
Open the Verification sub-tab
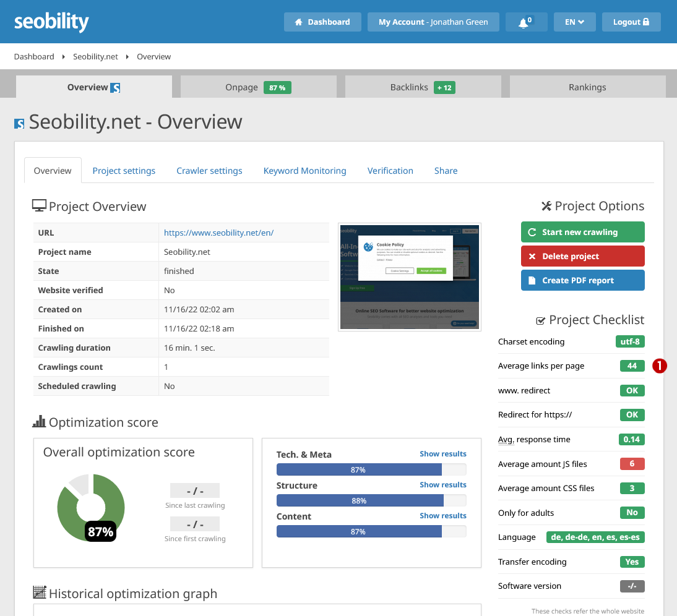tap(390, 171)
